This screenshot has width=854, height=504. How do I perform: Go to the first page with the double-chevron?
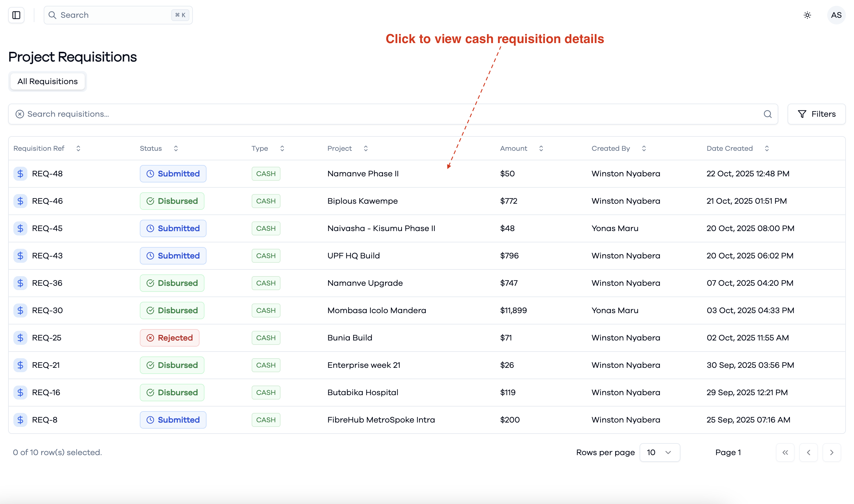click(x=785, y=452)
